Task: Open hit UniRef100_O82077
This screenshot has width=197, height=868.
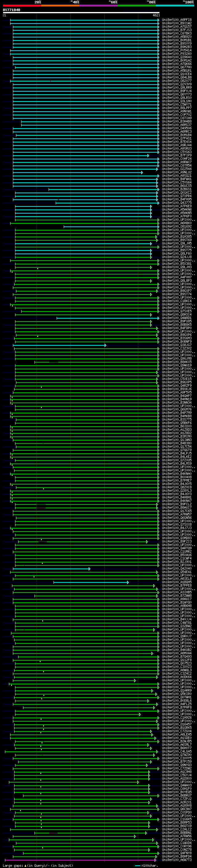Action: tap(177, 81)
